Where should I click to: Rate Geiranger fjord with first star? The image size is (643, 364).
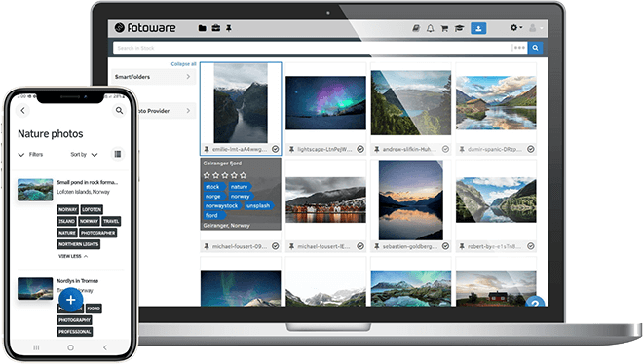pyautogui.click(x=207, y=175)
